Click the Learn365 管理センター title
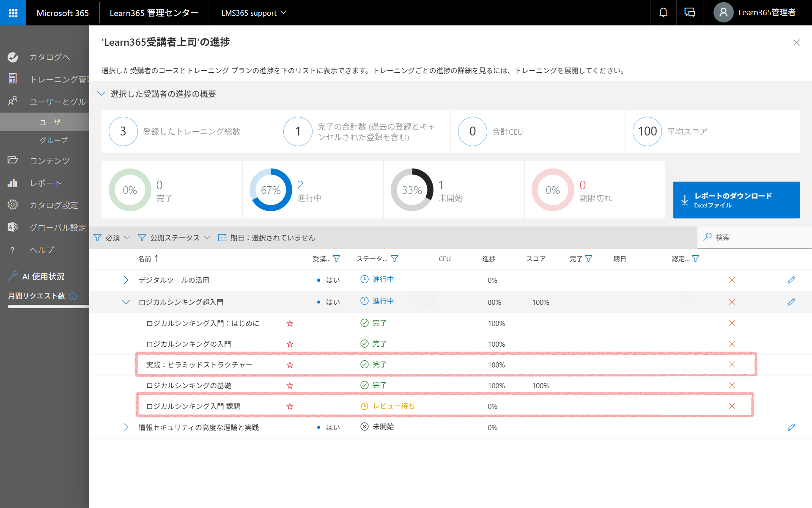Image resolution: width=812 pixels, height=508 pixels. [154, 13]
